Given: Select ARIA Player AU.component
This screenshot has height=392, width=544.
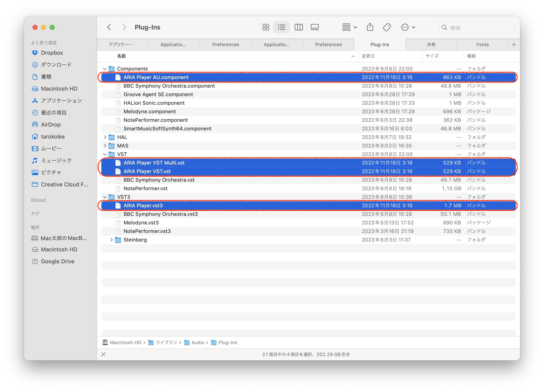Looking at the screenshot, I should coord(308,77).
